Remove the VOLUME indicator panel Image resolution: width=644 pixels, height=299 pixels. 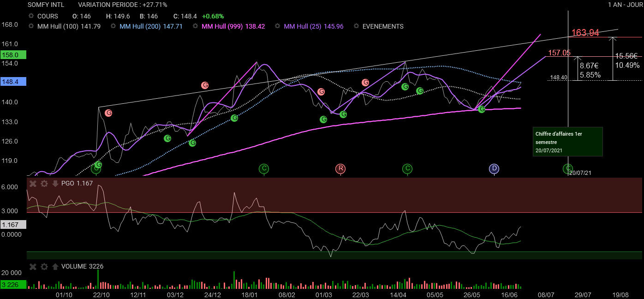(33, 267)
